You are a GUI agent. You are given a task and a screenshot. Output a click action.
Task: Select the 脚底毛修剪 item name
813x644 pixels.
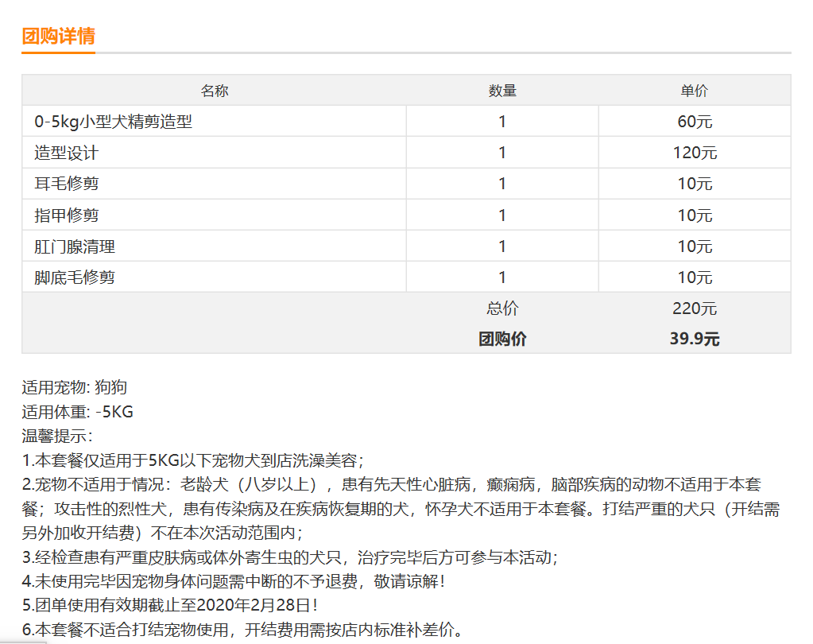75,277
